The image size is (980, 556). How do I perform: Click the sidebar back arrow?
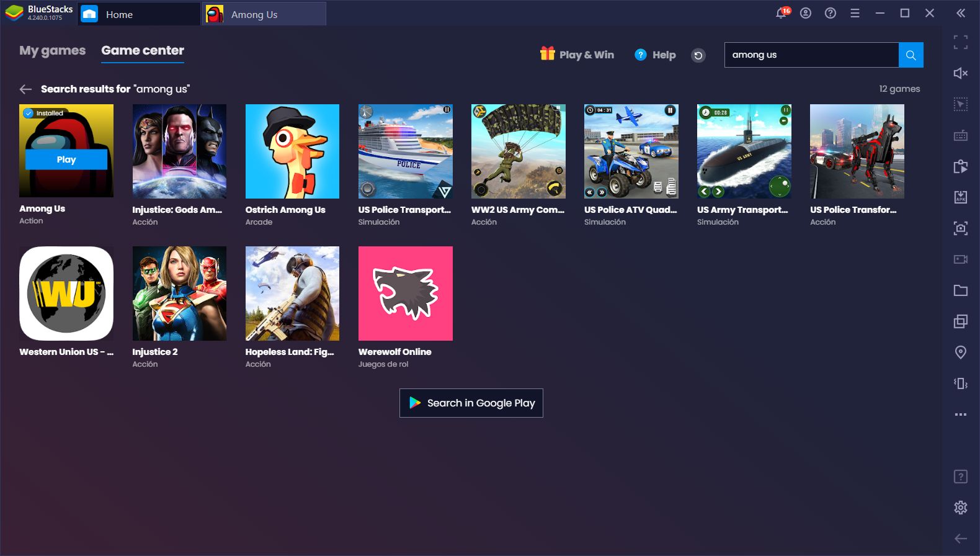[x=961, y=539]
